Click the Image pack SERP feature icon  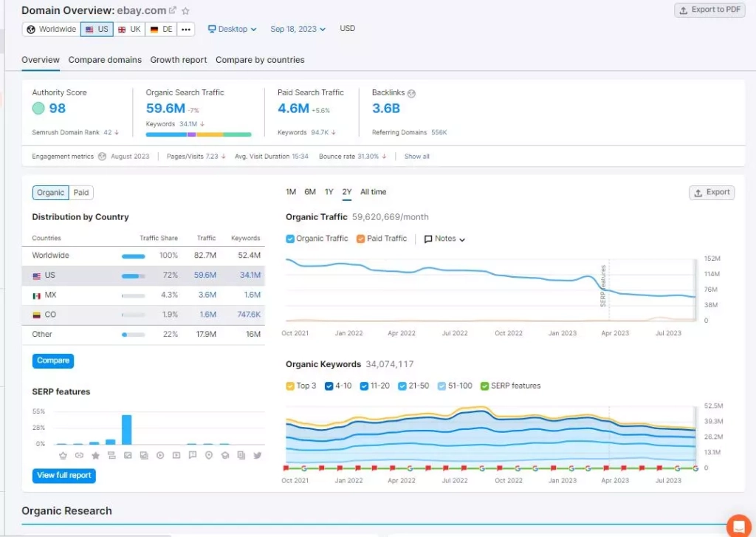click(144, 455)
